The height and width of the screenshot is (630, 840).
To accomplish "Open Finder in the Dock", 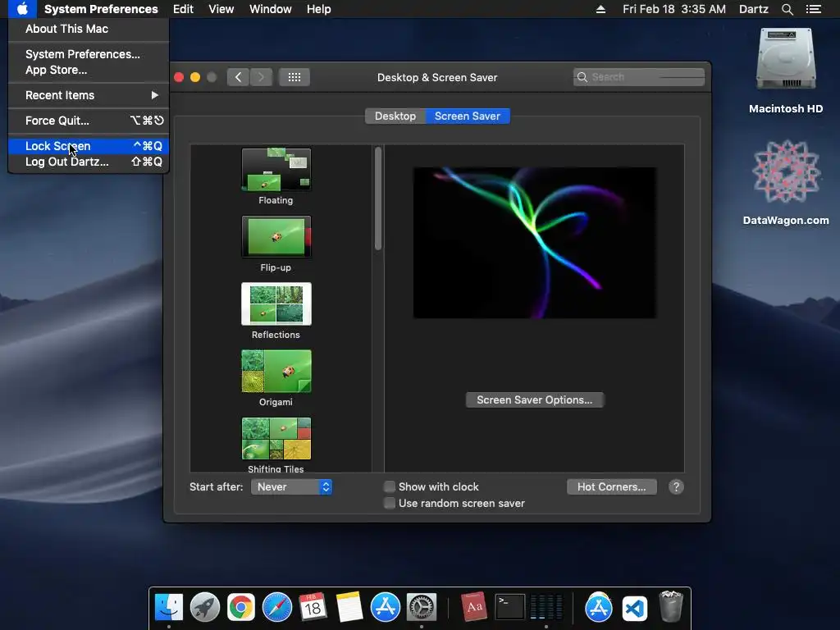I will click(x=169, y=607).
